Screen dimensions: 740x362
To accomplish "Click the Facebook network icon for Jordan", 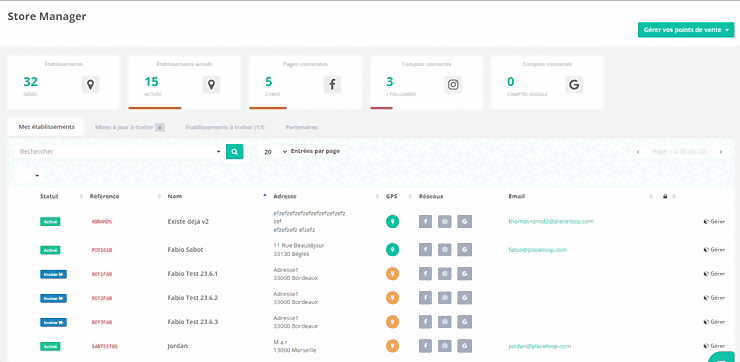I will click(425, 346).
